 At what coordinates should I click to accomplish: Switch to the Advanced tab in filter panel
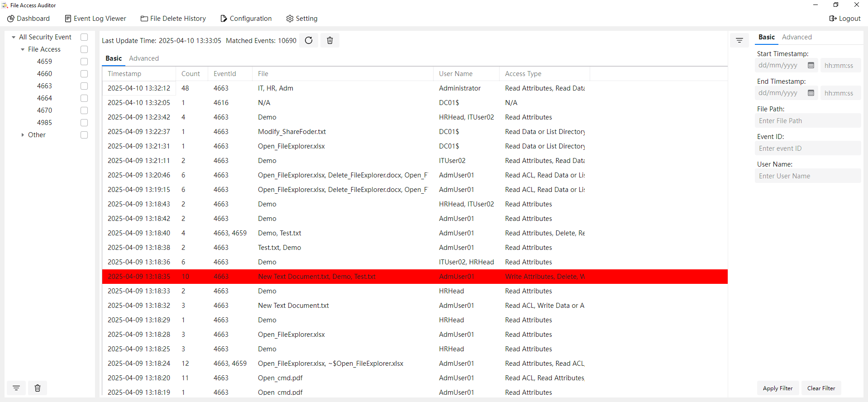pos(796,37)
